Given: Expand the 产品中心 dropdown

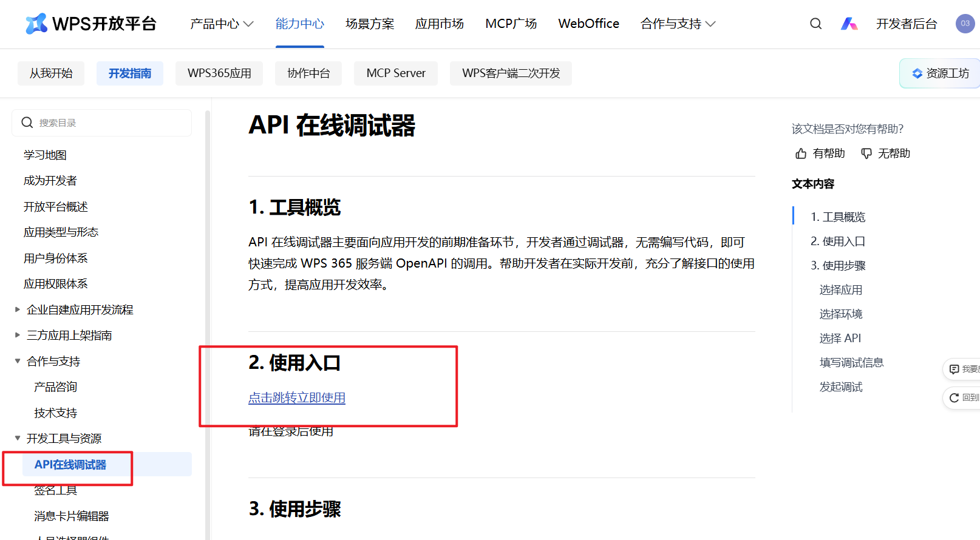Looking at the screenshot, I should [x=222, y=24].
